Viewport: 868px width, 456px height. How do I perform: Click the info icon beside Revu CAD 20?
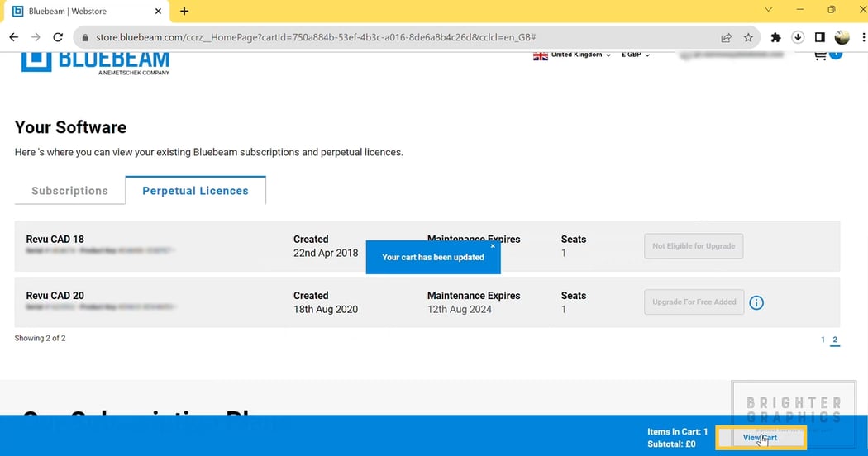756,302
